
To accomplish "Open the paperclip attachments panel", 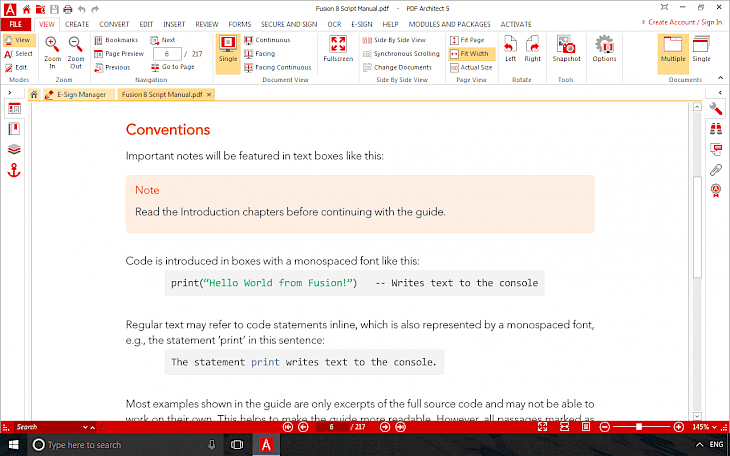I will pos(716,170).
